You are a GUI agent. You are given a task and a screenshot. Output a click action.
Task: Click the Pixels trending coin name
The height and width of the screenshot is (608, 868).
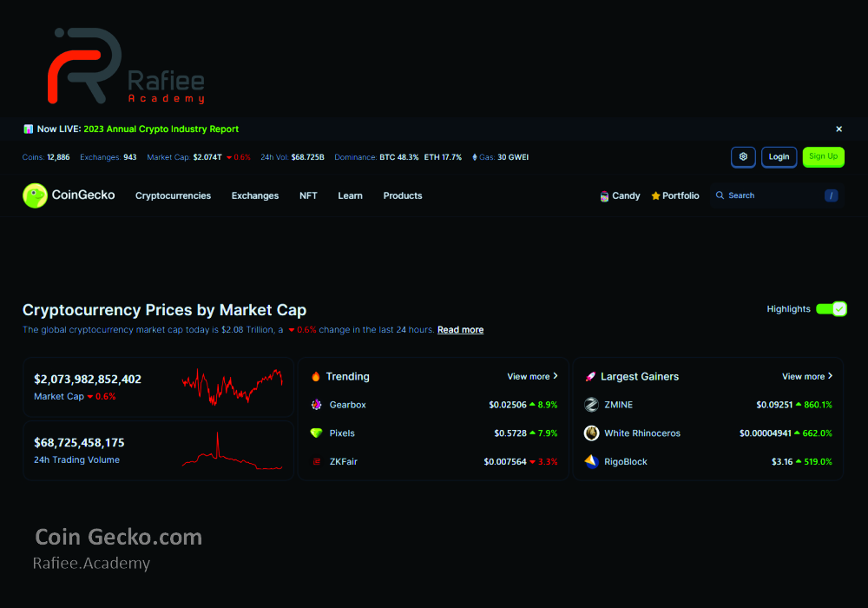[x=342, y=433]
